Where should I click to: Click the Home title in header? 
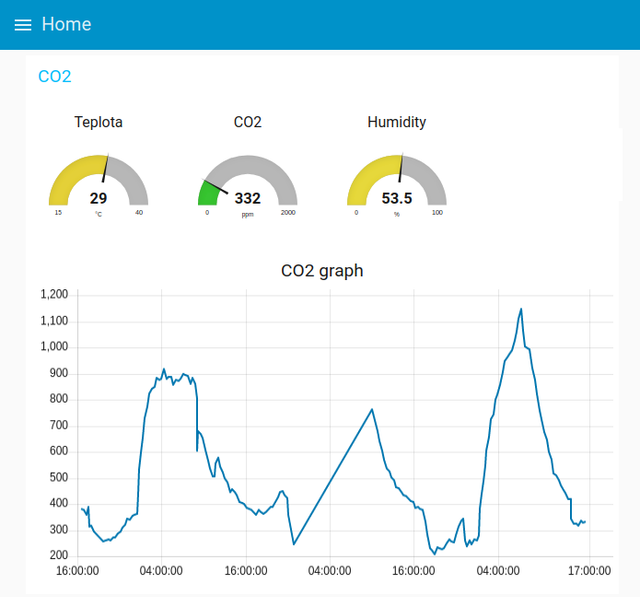[66, 25]
